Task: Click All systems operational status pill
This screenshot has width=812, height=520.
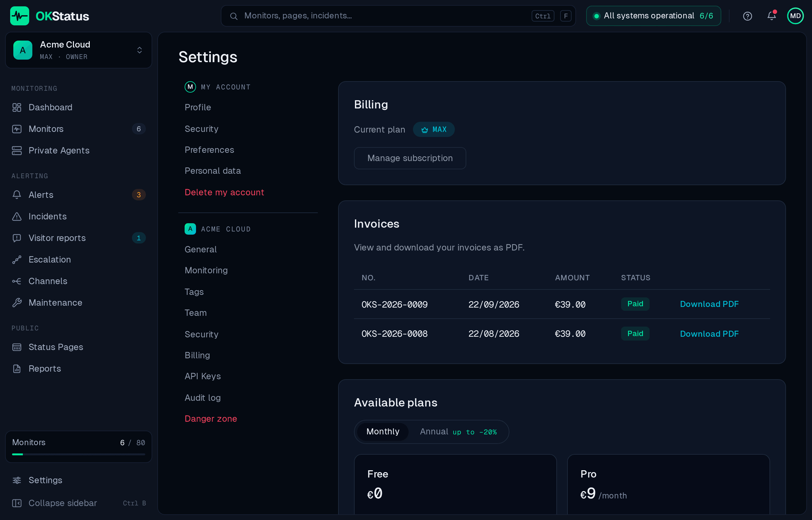Action: 654,16
